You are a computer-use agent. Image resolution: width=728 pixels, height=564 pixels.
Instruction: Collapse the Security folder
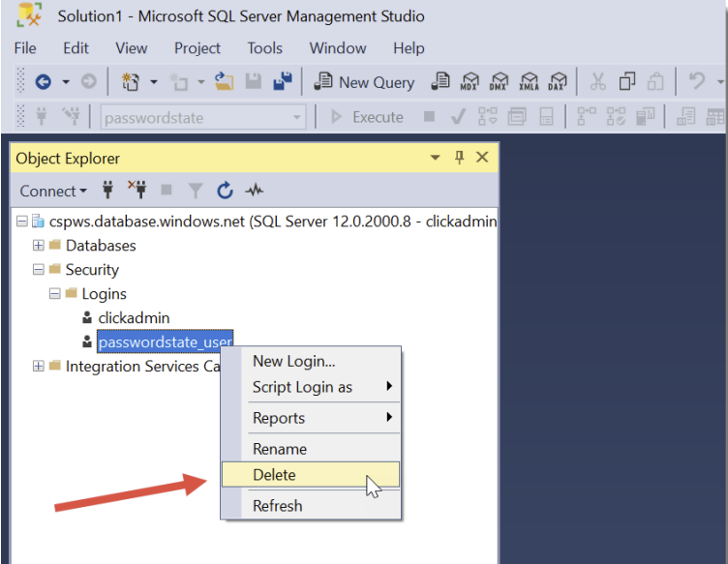tap(39, 270)
